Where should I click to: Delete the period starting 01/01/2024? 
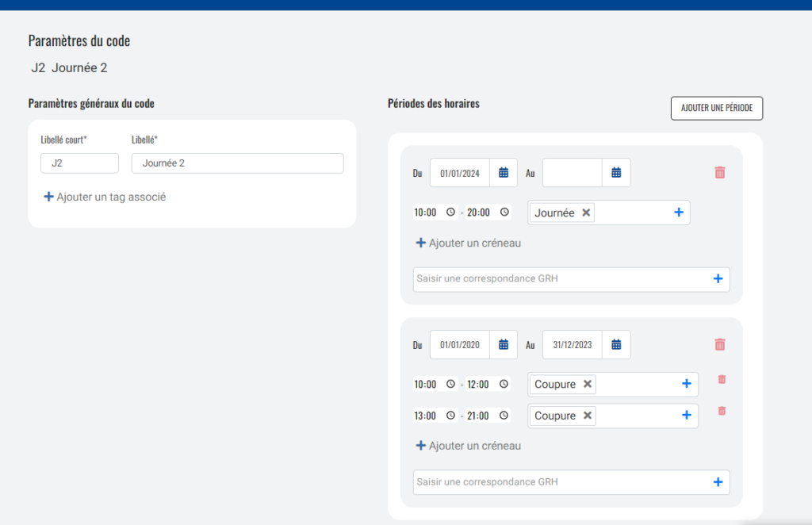coord(720,172)
